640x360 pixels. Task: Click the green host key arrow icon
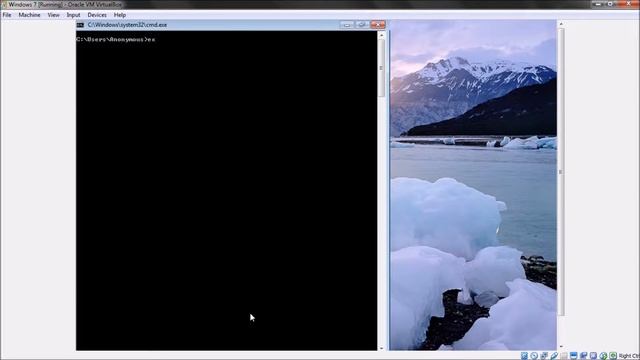(x=613, y=356)
